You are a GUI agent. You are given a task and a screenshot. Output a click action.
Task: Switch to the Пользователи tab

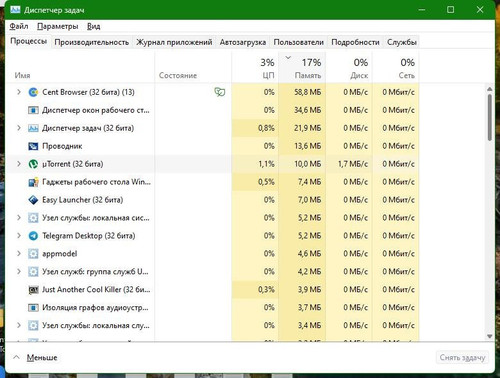(298, 42)
